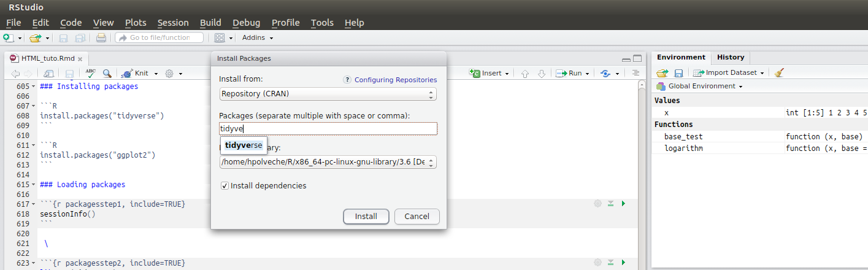
Task: Click the help question mark icon
Action: coord(347,80)
